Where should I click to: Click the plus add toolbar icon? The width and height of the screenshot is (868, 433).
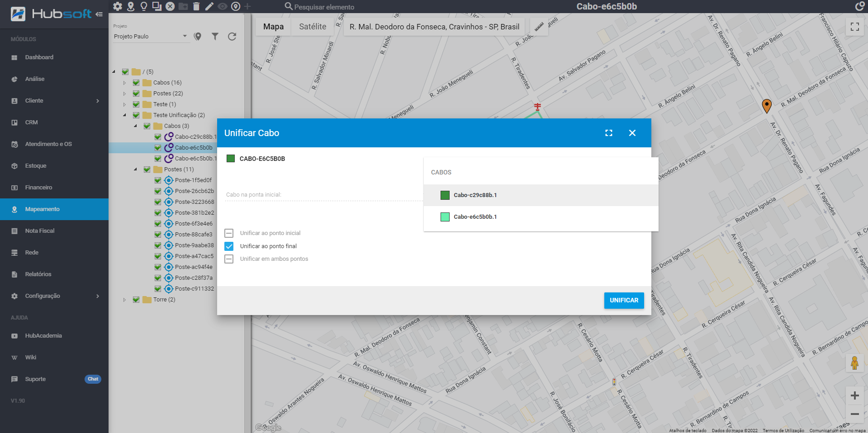coord(247,6)
